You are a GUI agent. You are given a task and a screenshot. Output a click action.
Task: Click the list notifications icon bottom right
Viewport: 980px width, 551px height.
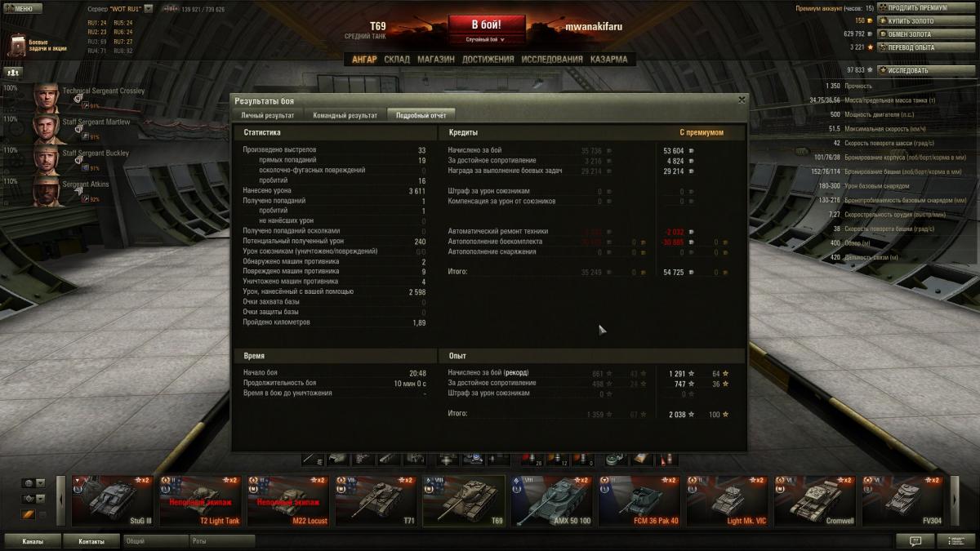coord(956,540)
